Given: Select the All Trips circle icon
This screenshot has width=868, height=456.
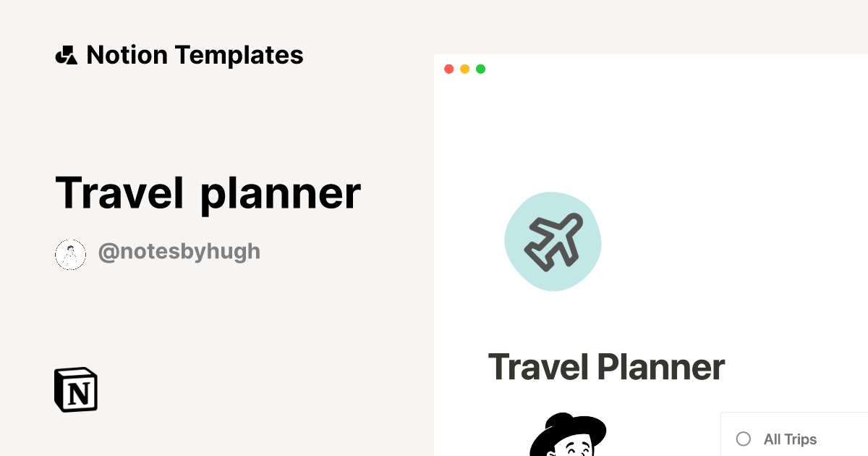Looking at the screenshot, I should [743, 439].
